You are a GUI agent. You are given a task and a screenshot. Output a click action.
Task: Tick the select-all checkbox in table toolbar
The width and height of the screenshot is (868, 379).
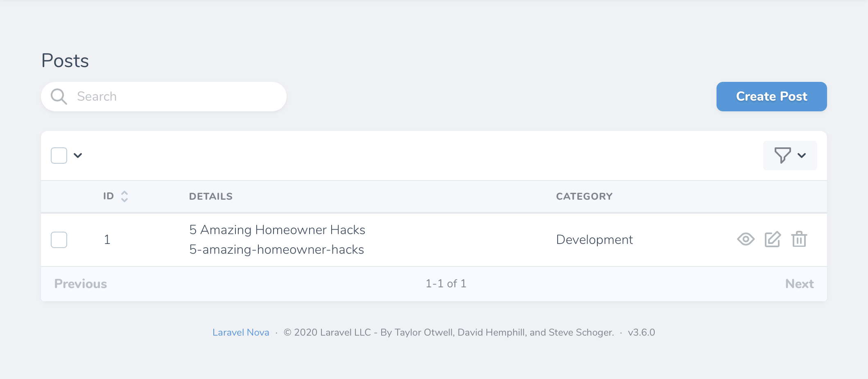click(x=59, y=156)
